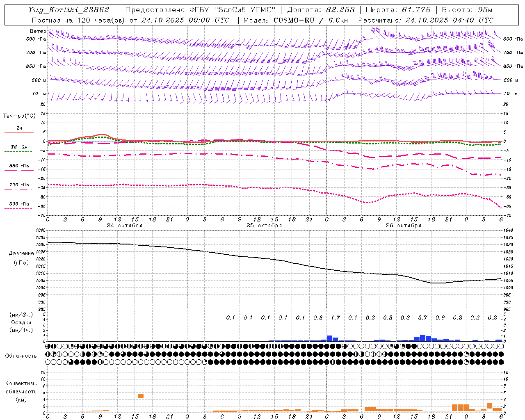Click the station name Yug_Korliki_23862
The width and height of the screenshot is (525, 420).
click(69, 10)
